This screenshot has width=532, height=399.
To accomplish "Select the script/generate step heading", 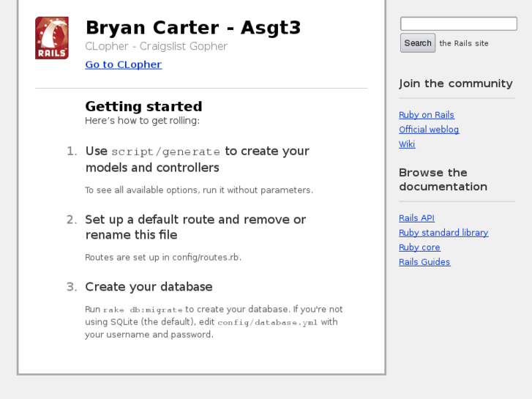I will [x=197, y=159].
